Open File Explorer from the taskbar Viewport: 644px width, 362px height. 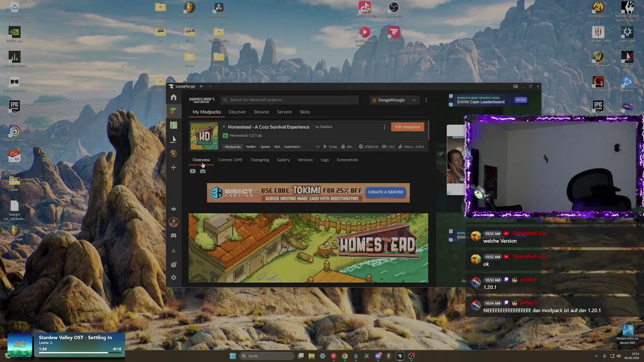[x=311, y=356]
